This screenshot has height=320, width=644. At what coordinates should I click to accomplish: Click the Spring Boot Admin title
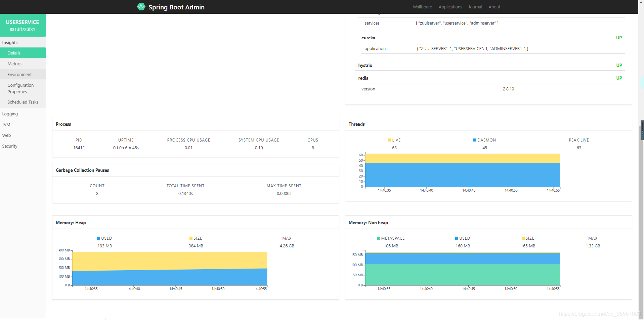pos(176,7)
